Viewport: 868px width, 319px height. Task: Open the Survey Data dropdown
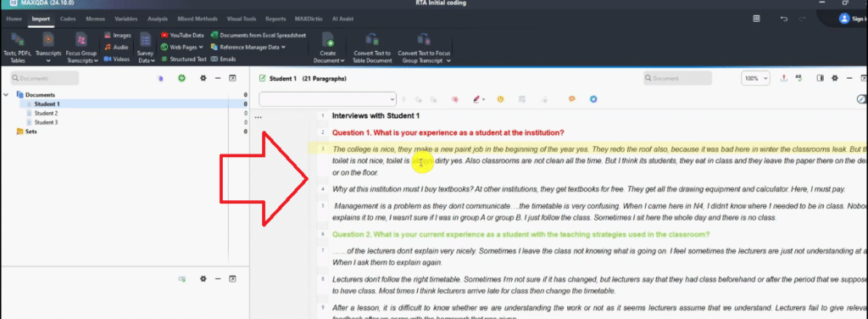146,48
